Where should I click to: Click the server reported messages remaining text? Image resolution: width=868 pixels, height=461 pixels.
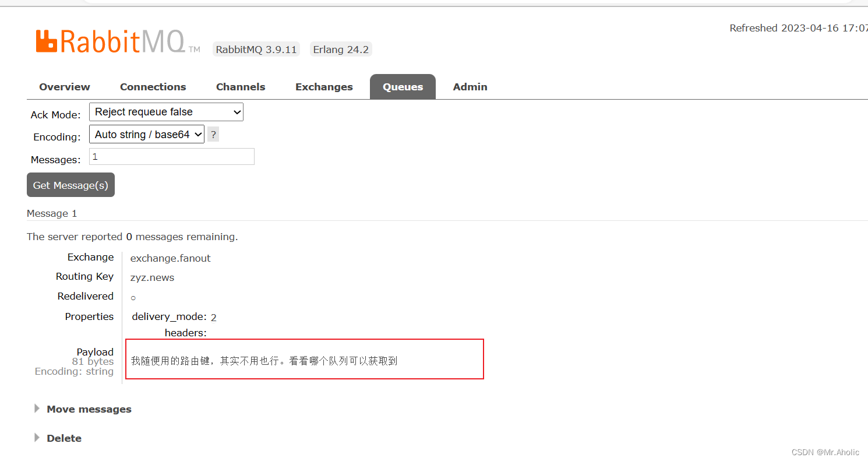[x=132, y=237]
